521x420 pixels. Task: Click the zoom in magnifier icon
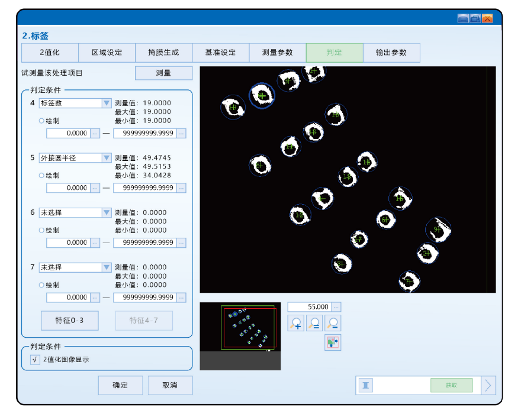tap(296, 324)
